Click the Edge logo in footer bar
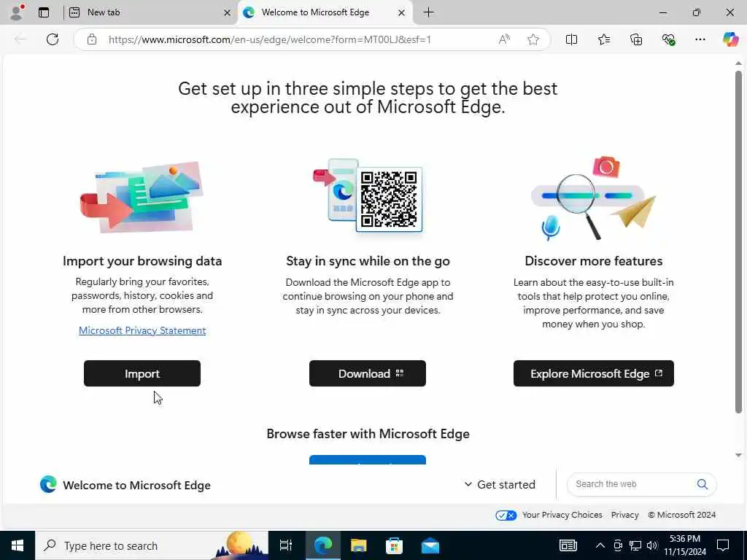 click(x=48, y=484)
